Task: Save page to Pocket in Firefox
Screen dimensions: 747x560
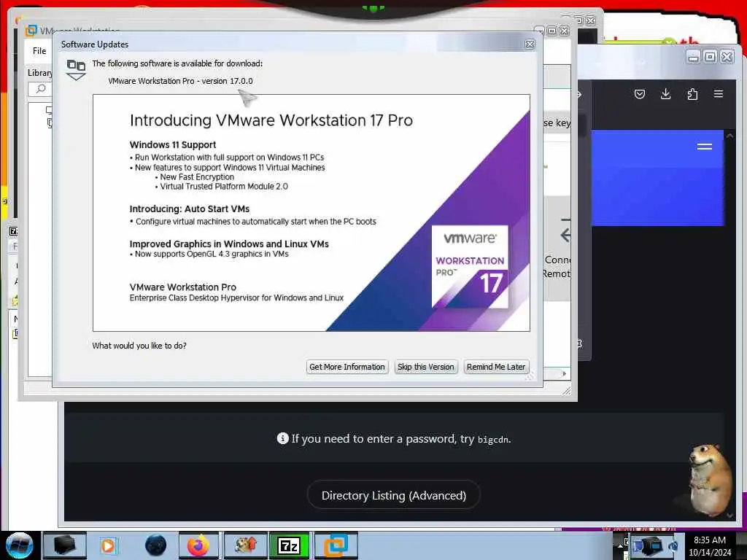Action: (639, 94)
